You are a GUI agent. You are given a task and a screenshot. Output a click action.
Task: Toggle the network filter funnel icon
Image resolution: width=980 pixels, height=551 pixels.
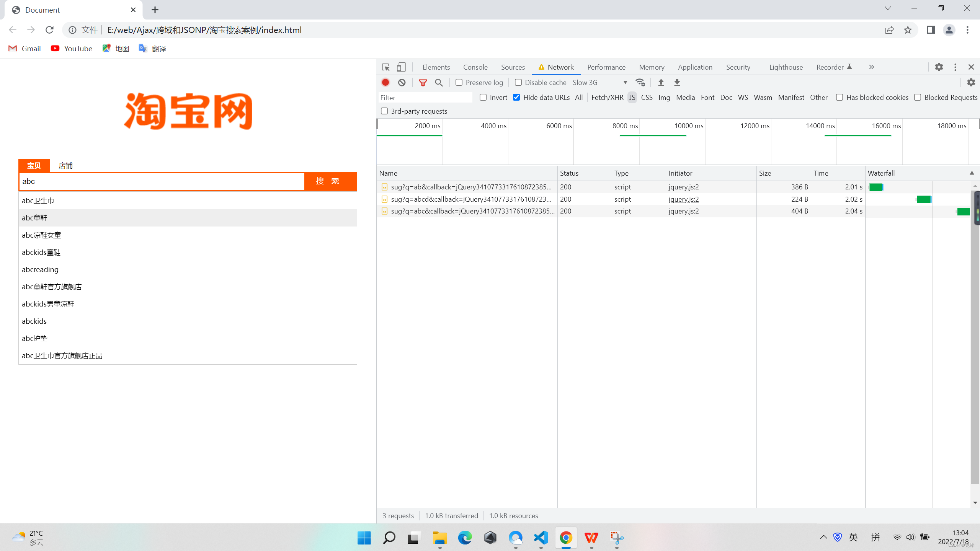[x=423, y=82]
